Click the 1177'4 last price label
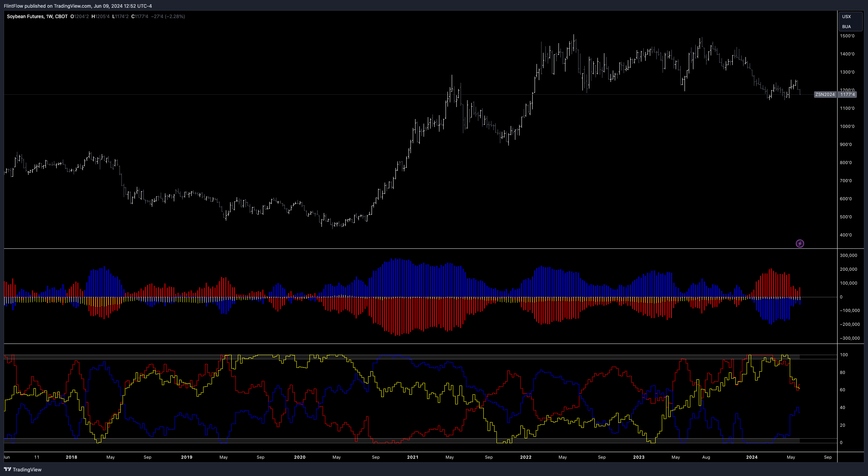The width and height of the screenshot is (868, 476). tap(847, 94)
